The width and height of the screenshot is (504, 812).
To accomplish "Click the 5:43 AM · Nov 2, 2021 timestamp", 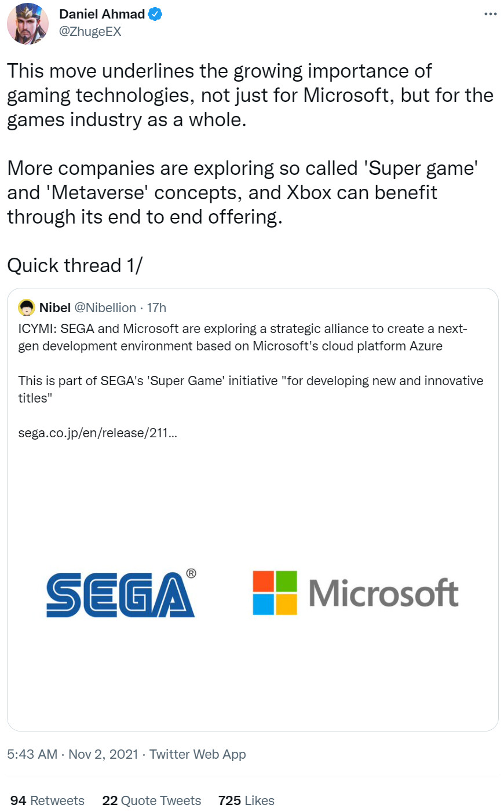I will coord(73,754).
